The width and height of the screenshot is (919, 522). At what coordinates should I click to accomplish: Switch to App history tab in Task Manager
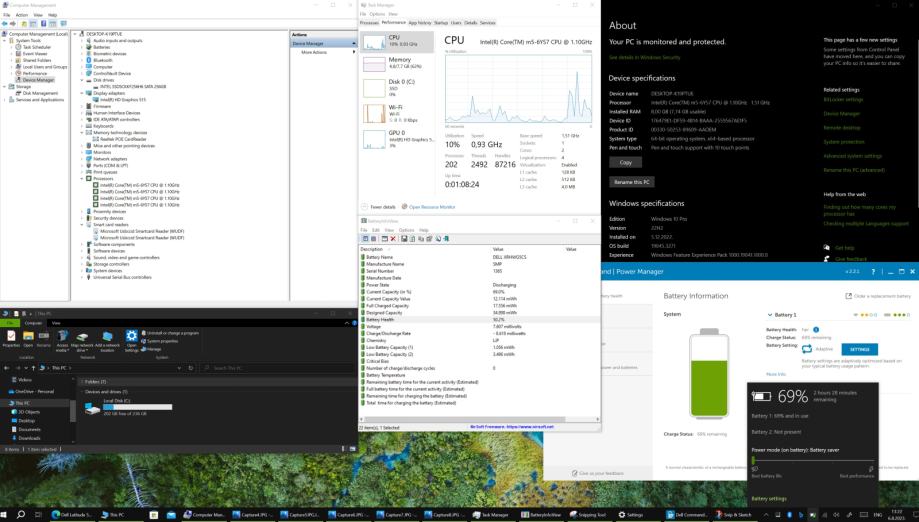[420, 22]
